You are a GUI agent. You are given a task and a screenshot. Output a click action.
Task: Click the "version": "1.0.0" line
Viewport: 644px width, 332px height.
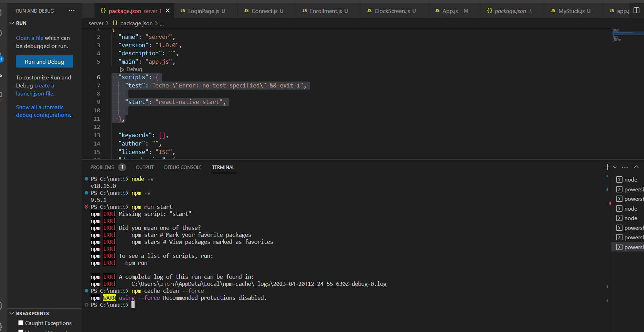150,45
